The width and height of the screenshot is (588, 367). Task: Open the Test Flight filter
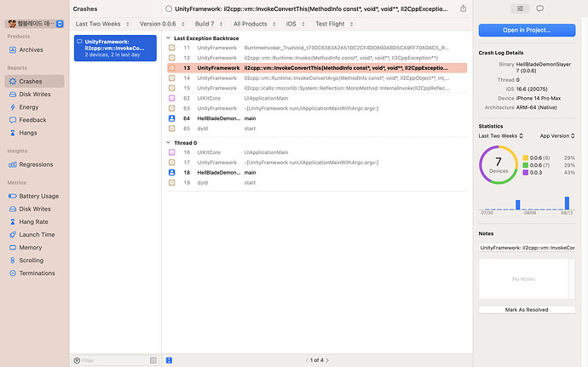click(334, 24)
